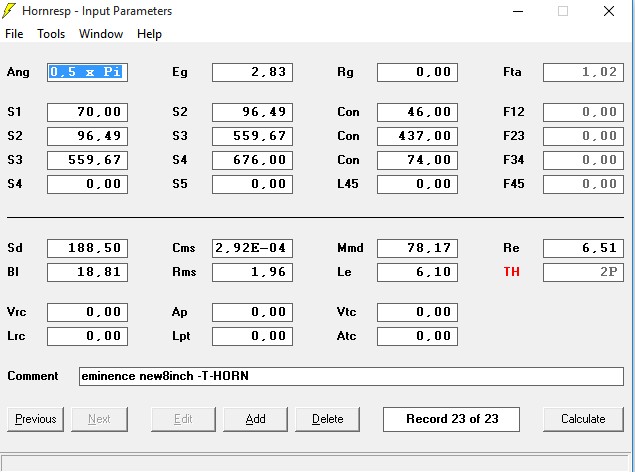Viewport: 635px width, 472px height.
Task: Click the Record 23 of 23 box
Action: 452,419
